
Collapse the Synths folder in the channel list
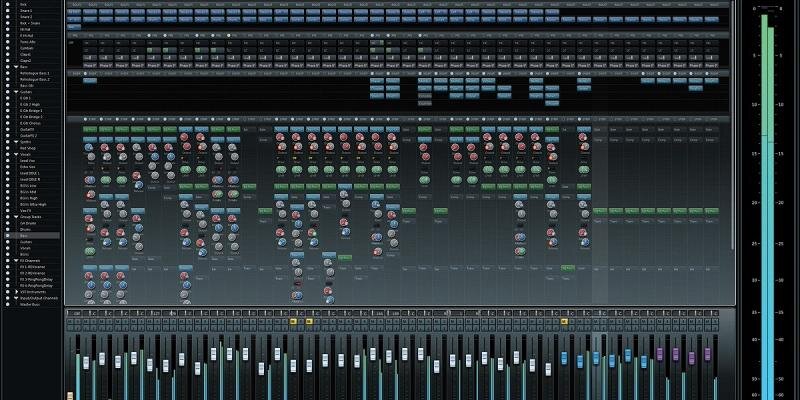click(16, 142)
